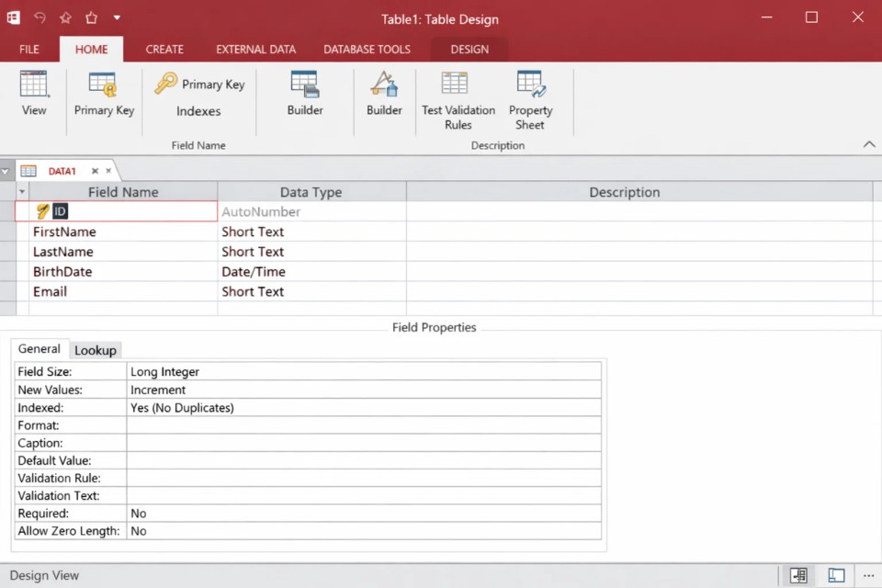Image resolution: width=882 pixels, height=588 pixels.
Task: Click the gold key Primary Key button
Action: (x=200, y=85)
